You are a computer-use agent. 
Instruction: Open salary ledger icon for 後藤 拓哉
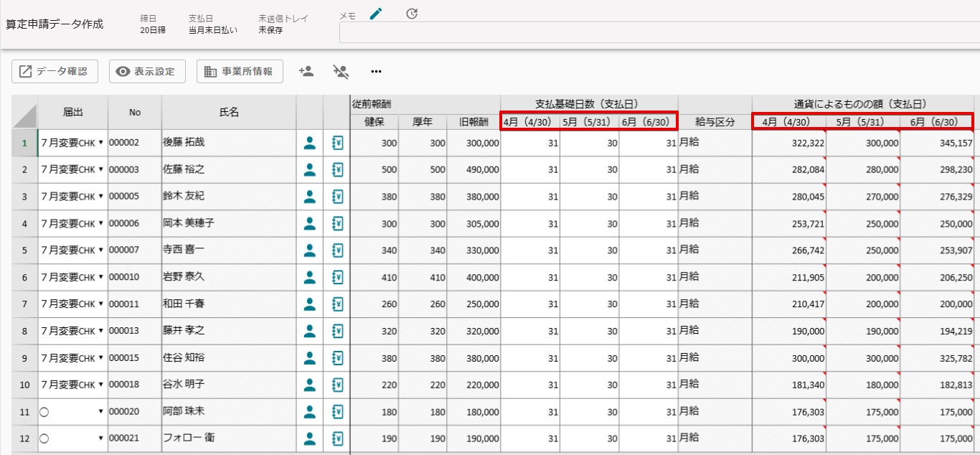tap(337, 143)
